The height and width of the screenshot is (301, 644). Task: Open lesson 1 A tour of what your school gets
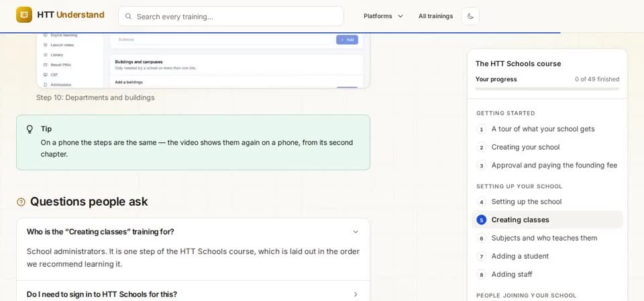click(x=547, y=129)
